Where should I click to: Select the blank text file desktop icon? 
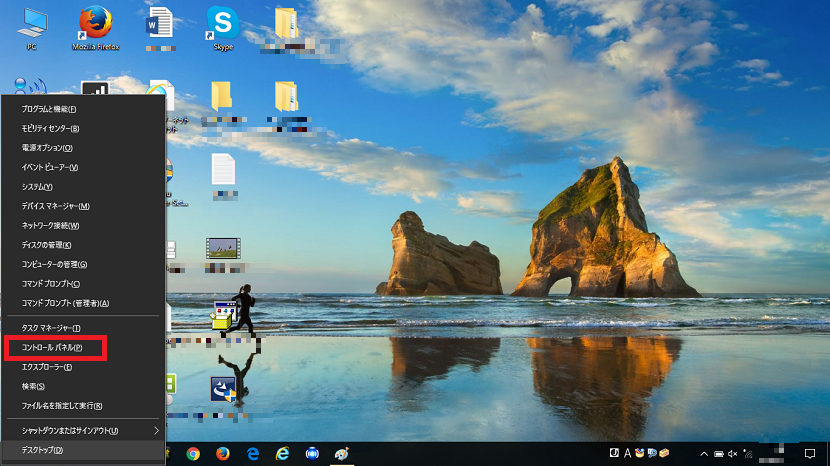223,168
